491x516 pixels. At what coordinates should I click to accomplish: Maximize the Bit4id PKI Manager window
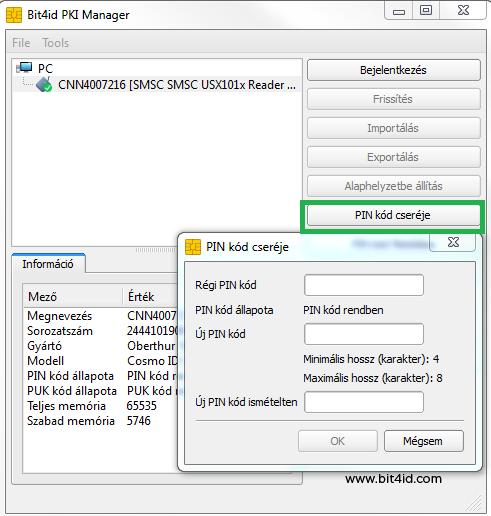point(426,10)
